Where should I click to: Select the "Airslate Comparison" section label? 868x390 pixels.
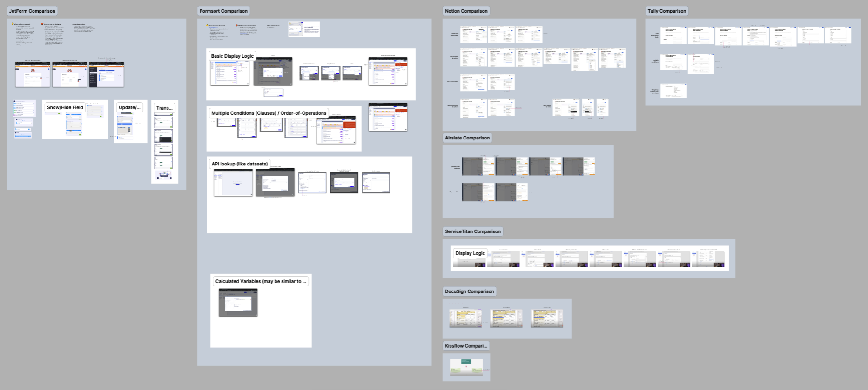(x=467, y=138)
